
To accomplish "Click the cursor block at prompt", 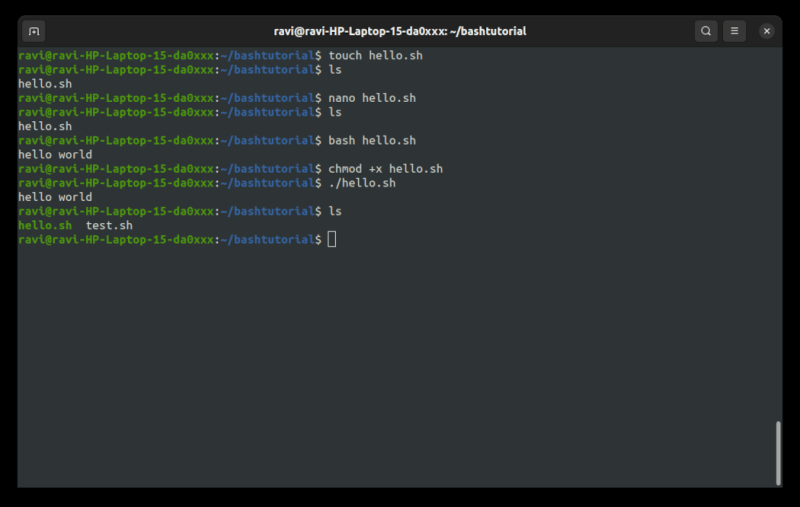I will tap(332, 239).
